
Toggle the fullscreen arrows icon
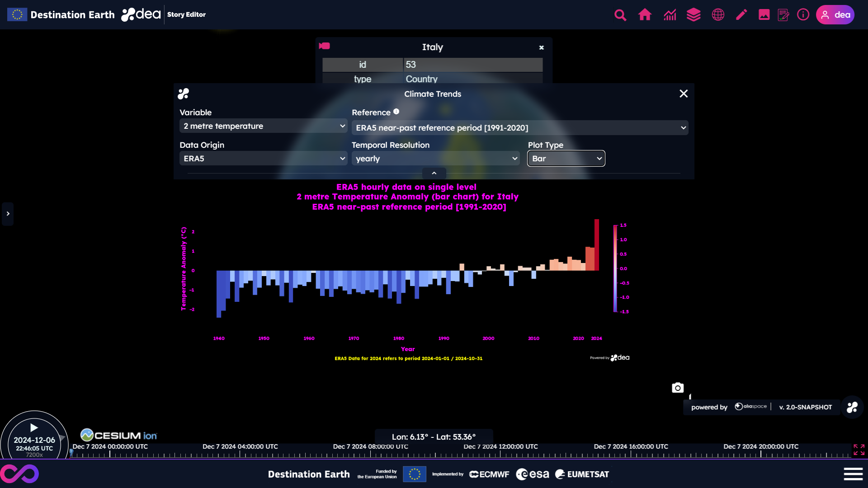859,450
